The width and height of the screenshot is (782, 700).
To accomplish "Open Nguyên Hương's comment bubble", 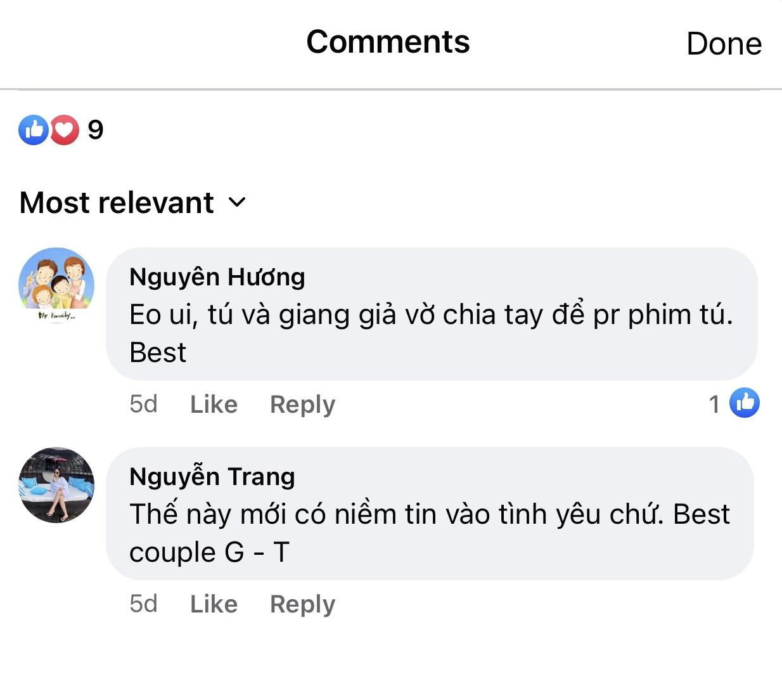I will click(x=431, y=315).
